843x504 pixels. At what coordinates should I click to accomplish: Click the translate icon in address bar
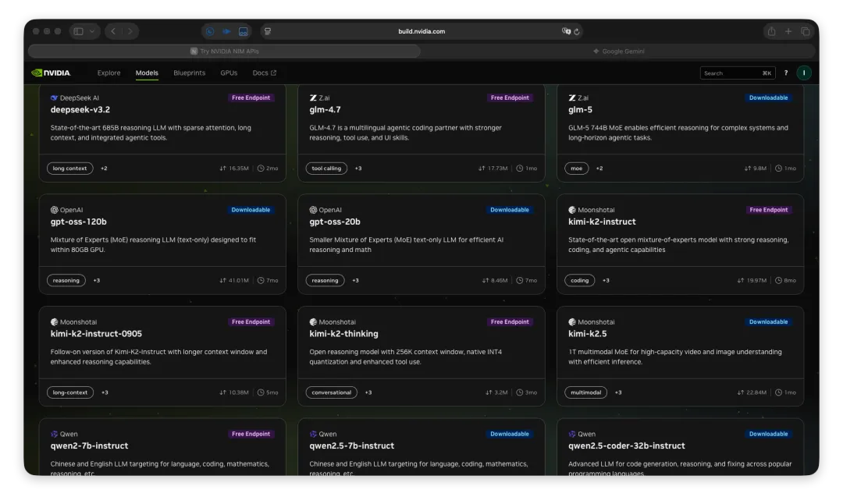pyautogui.click(x=566, y=31)
